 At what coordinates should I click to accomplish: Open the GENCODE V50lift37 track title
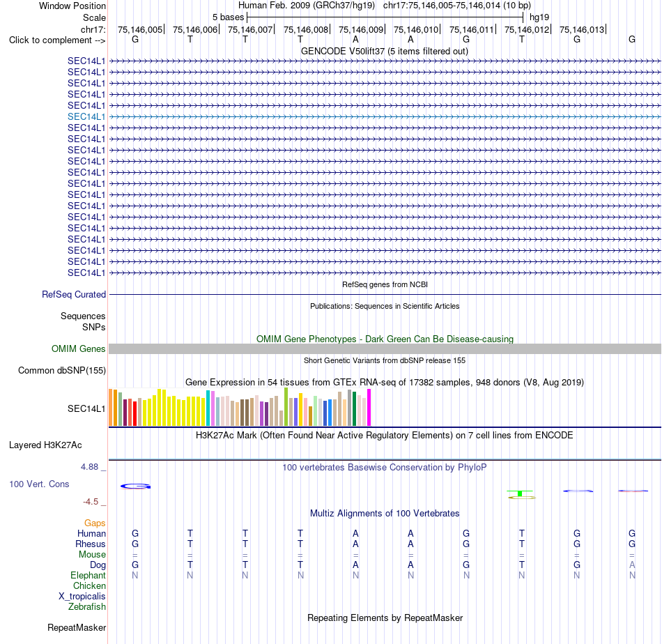[384, 51]
